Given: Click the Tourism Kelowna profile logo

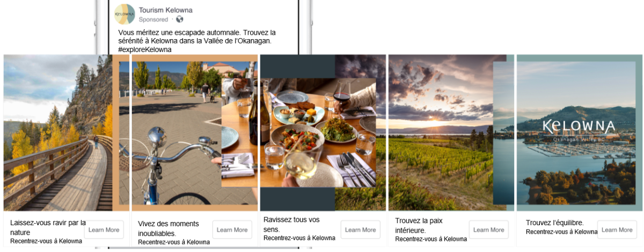Looking at the screenshot, I should 125,14.
